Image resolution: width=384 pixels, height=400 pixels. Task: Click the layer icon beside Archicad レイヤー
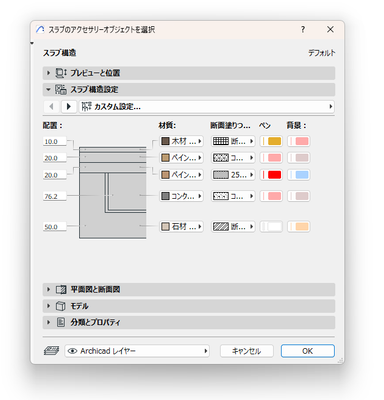52,351
